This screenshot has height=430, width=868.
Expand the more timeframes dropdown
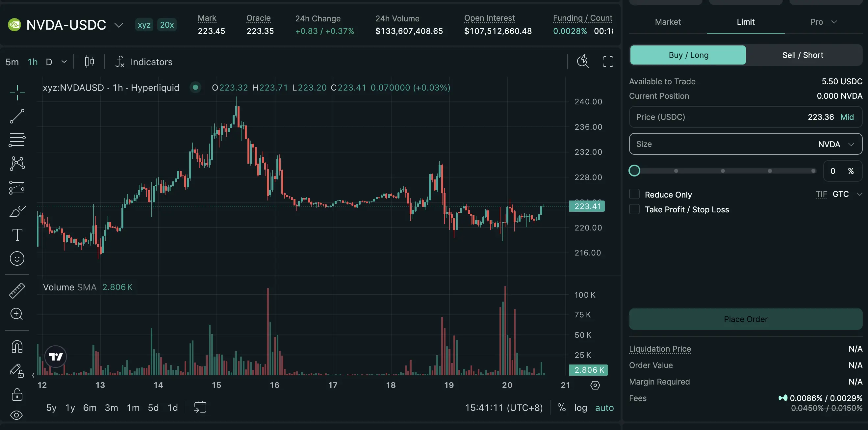tap(64, 62)
